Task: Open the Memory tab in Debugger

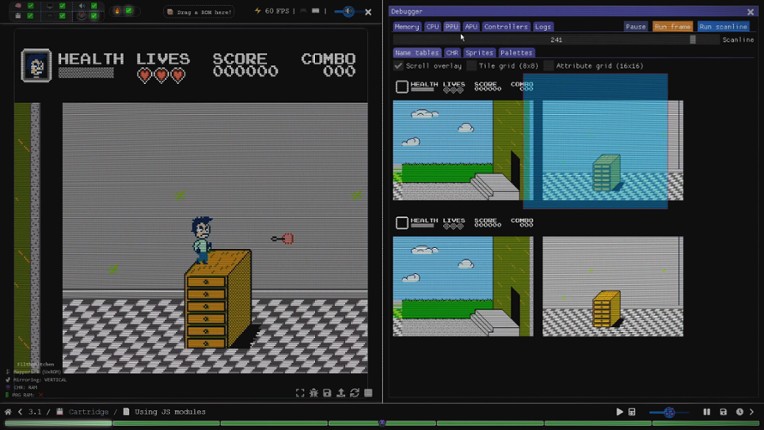Action: click(x=406, y=27)
